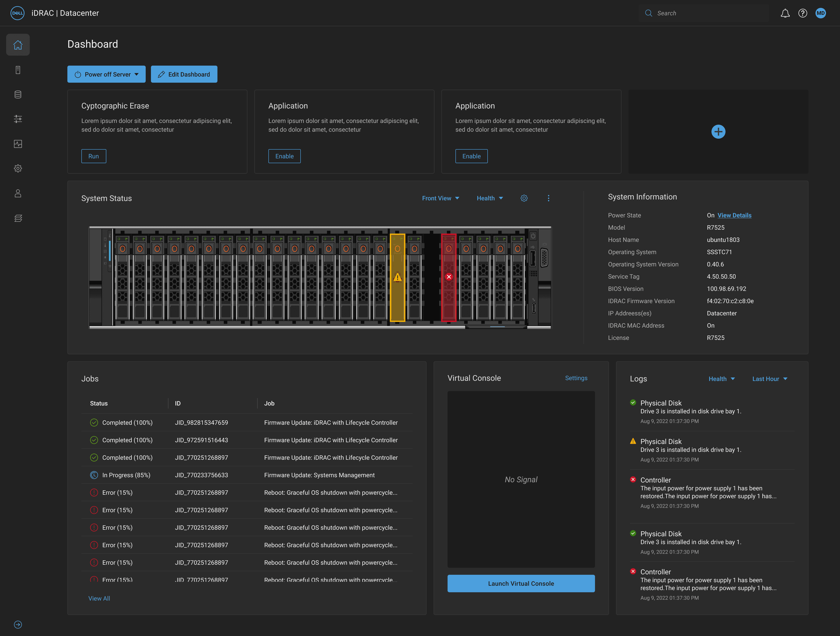Viewport: 840px width, 636px height.
Task: Open the monitoring activity chart sidebar icon
Action: point(18,144)
